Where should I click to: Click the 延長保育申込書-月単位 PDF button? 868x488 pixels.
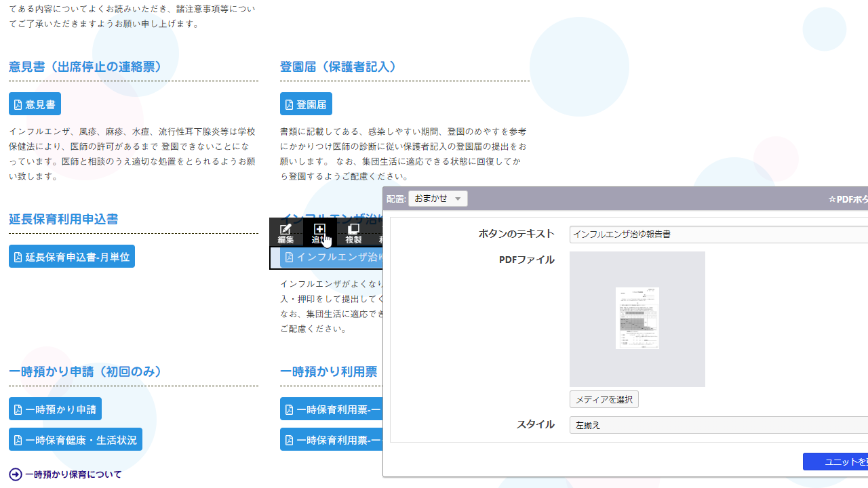point(72,257)
